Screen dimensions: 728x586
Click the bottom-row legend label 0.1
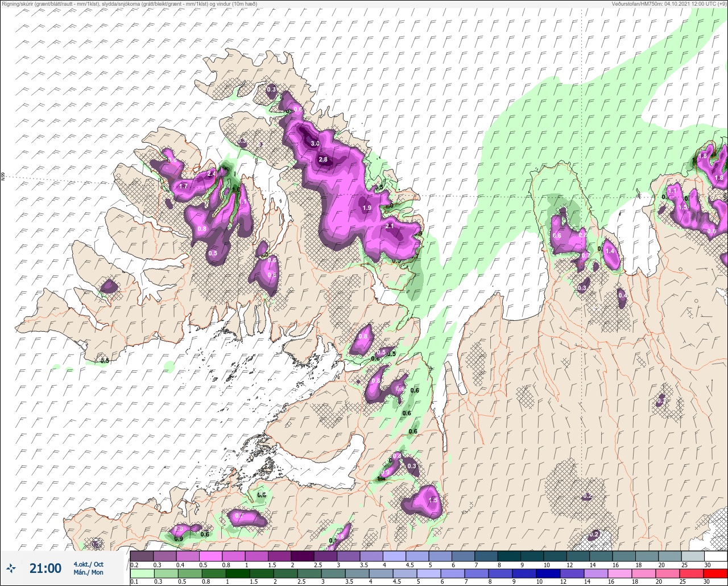click(134, 582)
